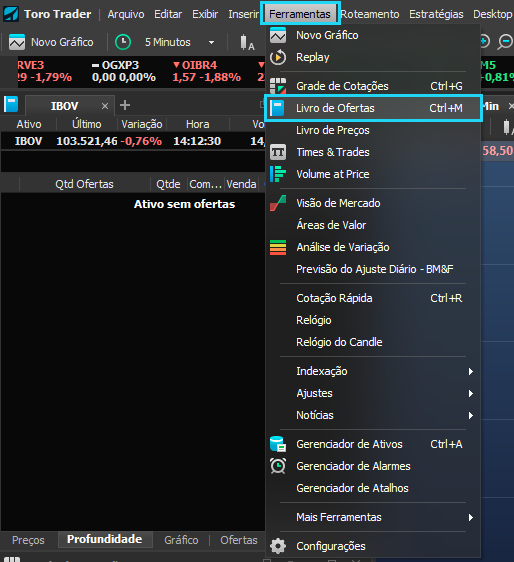Image resolution: width=514 pixels, height=562 pixels.
Task: Expand the Mais Ferramentas submenu
Action: tap(471, 518)
